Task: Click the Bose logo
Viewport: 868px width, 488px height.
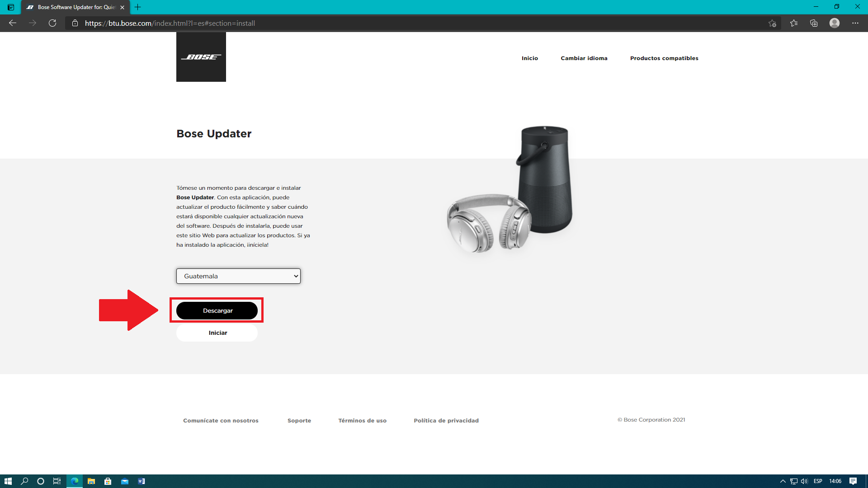Action: click(201, 57)
